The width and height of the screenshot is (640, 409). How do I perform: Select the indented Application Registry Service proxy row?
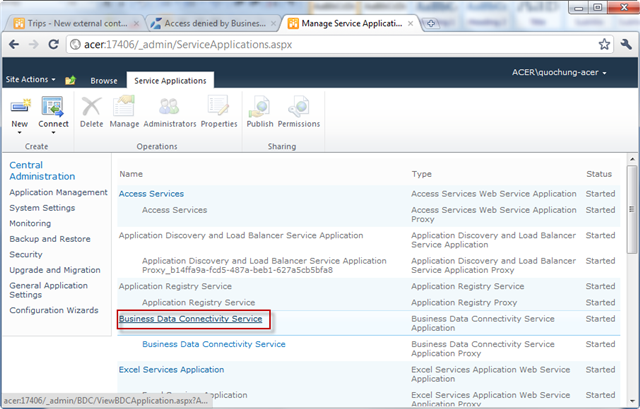[198, 302]
